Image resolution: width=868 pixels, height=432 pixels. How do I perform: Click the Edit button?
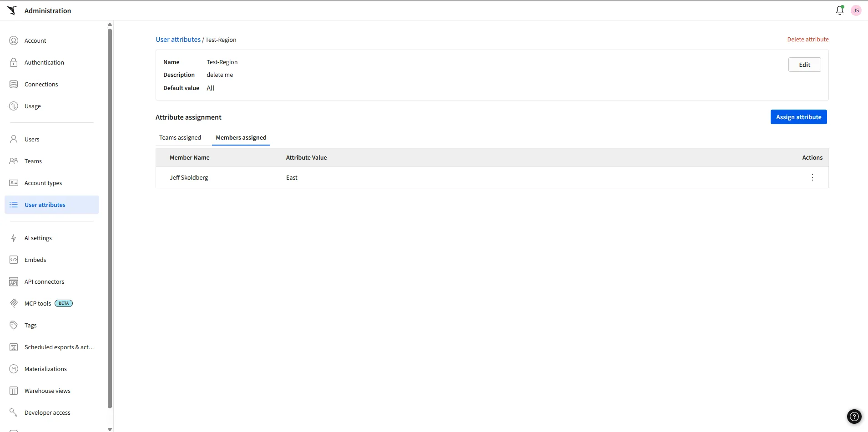804,65
